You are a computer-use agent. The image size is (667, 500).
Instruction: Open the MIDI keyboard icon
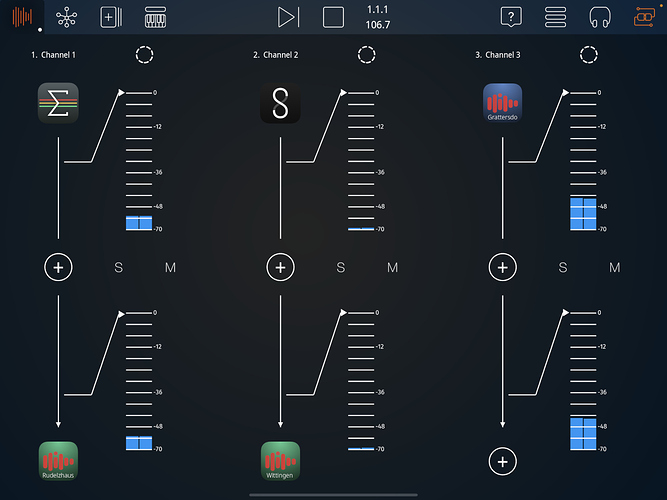pos(155,17)
